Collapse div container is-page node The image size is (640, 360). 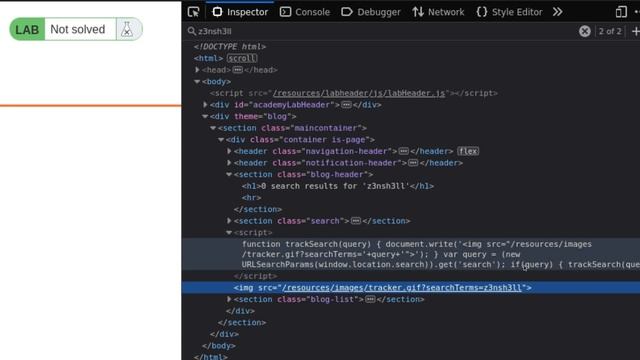click(x=221, y=140)
